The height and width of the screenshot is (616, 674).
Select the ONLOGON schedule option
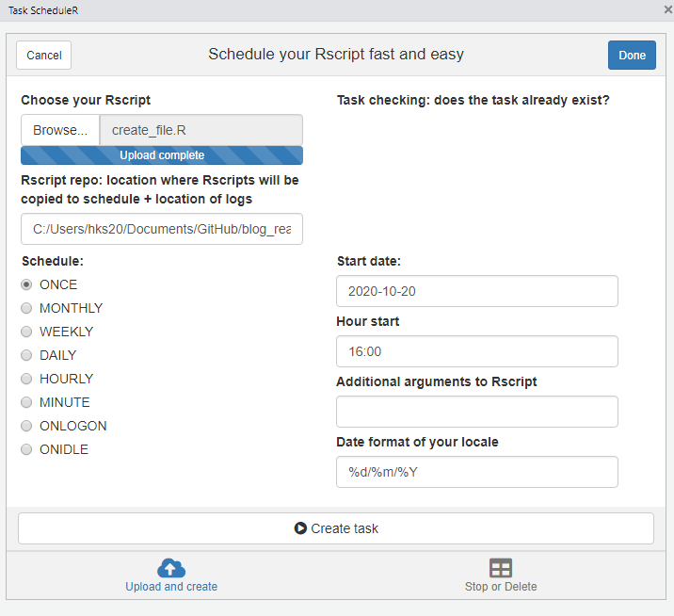27,426
